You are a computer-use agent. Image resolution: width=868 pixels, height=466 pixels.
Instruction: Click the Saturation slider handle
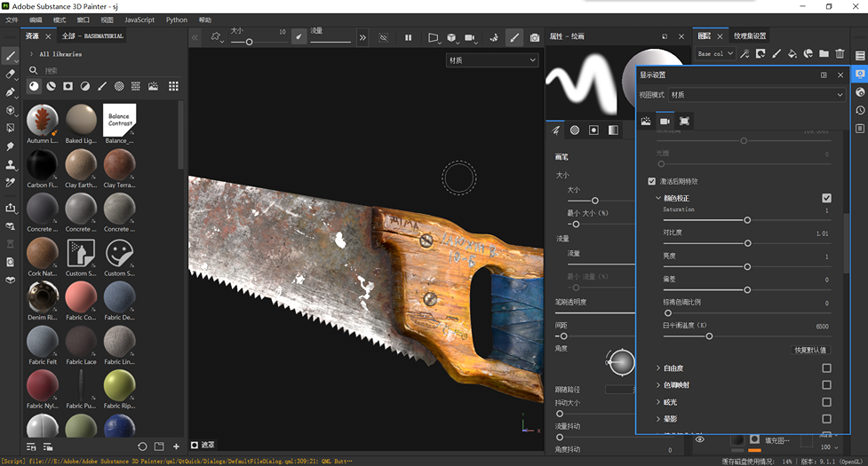pos(747,219)
